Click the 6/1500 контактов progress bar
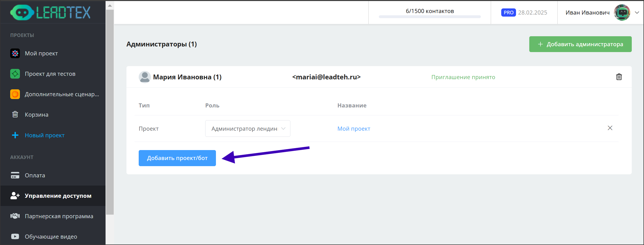The image size is (644, 245). click(x=430, y=17)
